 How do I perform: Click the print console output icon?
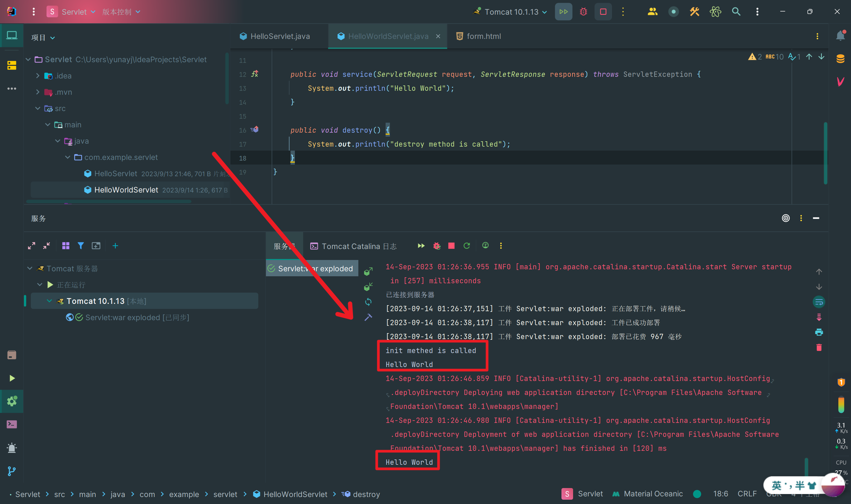(819, 332)
